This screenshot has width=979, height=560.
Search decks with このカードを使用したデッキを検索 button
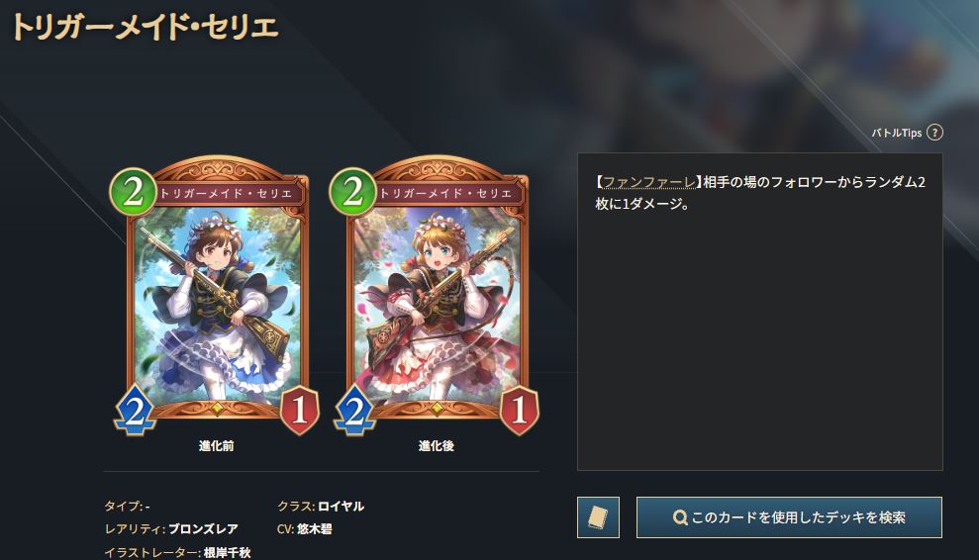(x=789, y=517)
